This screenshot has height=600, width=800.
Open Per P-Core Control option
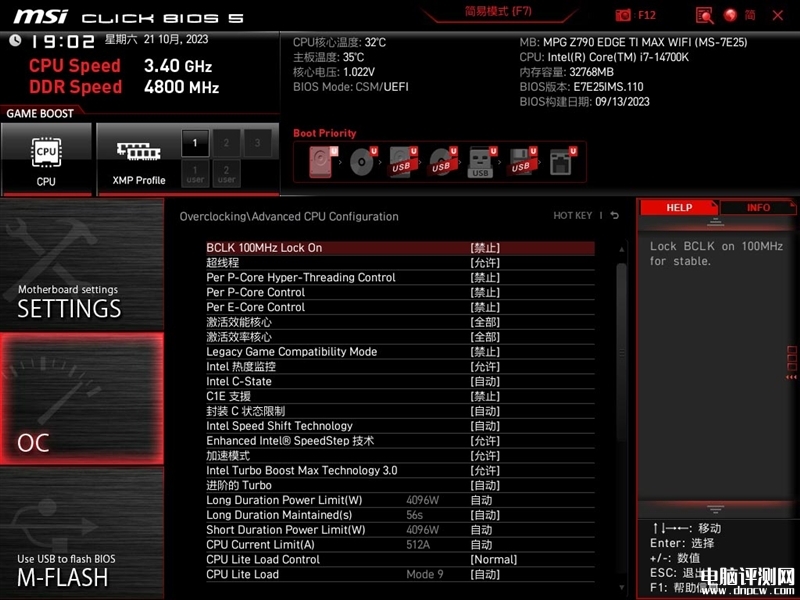point(400,292)
